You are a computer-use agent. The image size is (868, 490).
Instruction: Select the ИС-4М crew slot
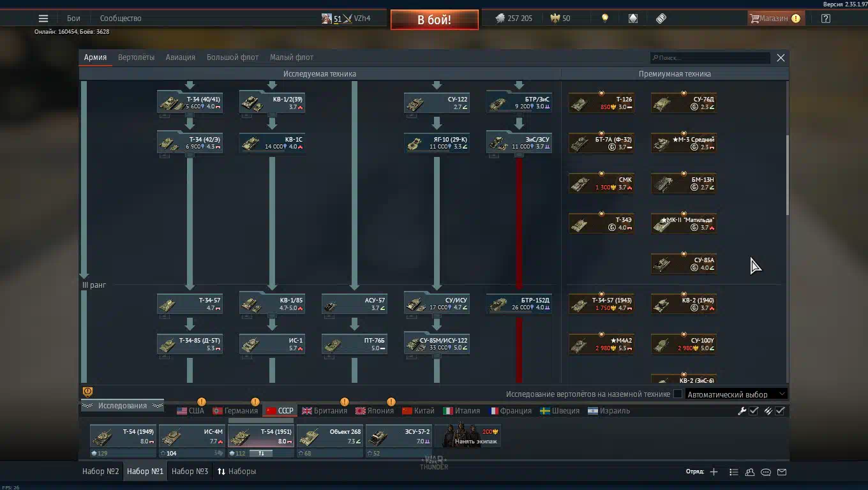pos(192,436)
